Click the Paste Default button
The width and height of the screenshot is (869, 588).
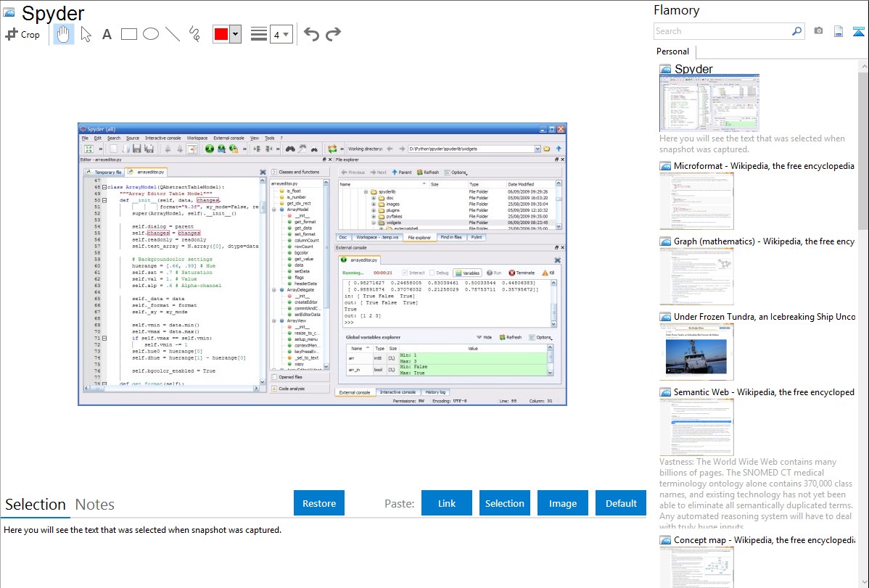(621, 503)
